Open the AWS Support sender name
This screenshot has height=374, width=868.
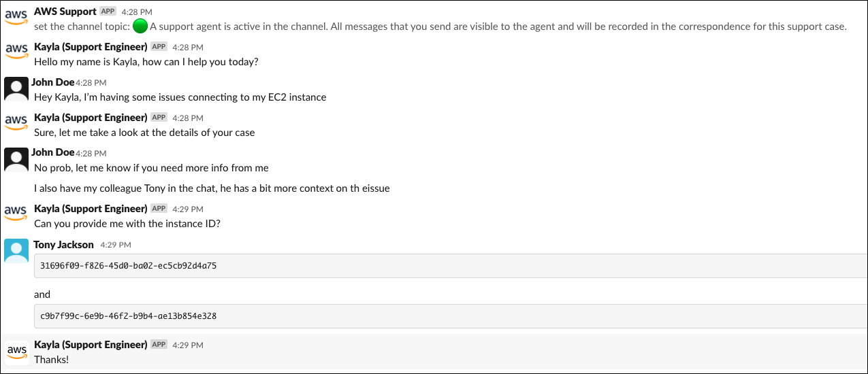point(65,12)
